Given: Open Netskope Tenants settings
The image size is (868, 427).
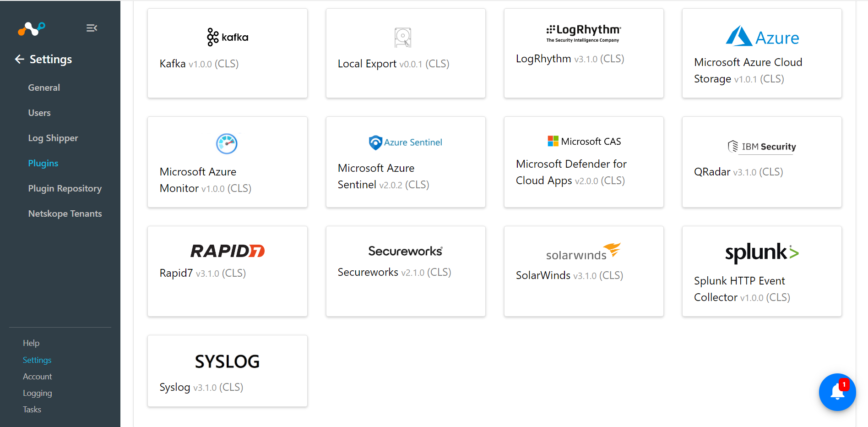Looking at the screenshot, I should 65,213.
